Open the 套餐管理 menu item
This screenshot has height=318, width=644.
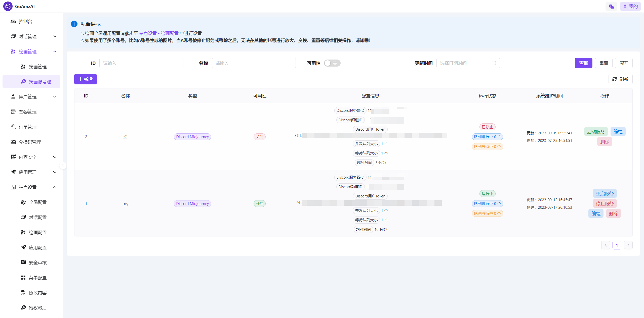point(28,112)
